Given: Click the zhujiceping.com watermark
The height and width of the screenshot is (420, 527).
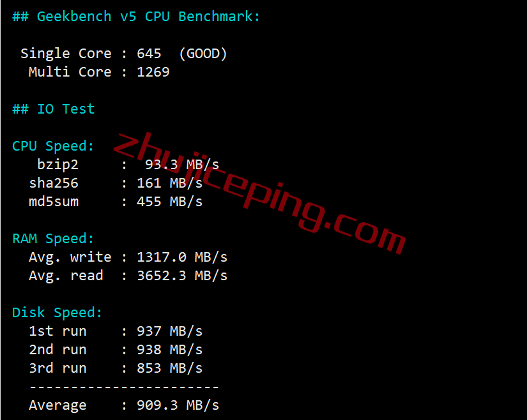Looking at the screenshot, I should coord(259,193).
